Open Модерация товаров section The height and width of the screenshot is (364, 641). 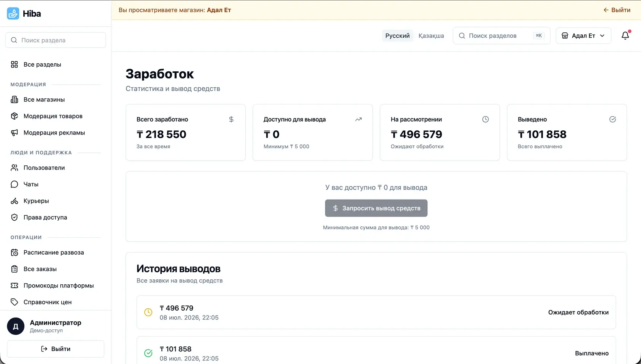pyautogui.click(x=55, y=116)
